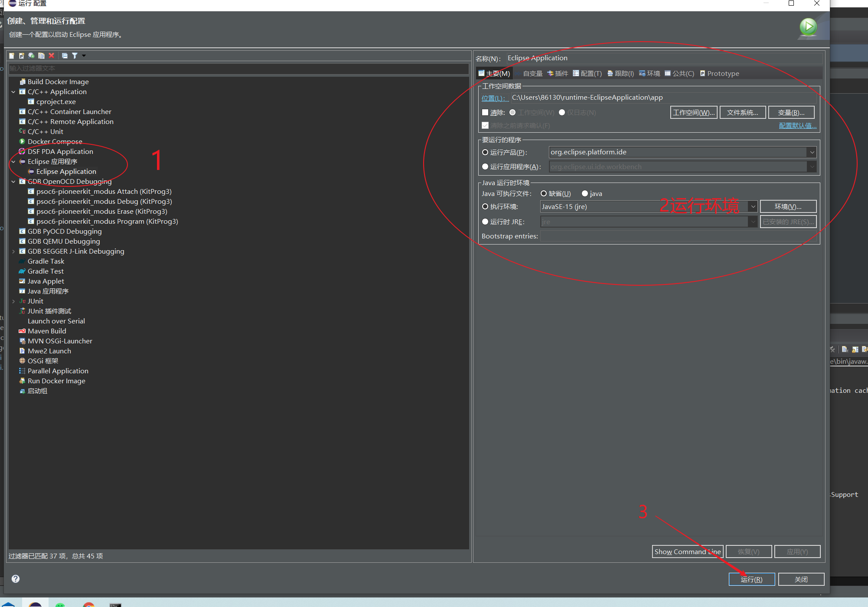The image size is (868, 607).
Task: Switch to the 插件 tab
Action: coord(558,74)
